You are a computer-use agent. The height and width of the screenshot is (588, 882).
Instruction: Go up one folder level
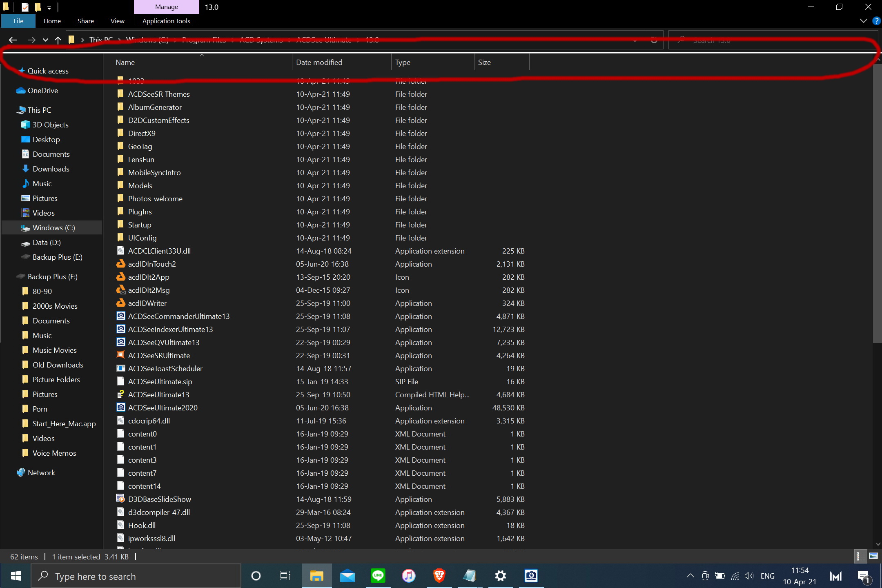[58, 40]
